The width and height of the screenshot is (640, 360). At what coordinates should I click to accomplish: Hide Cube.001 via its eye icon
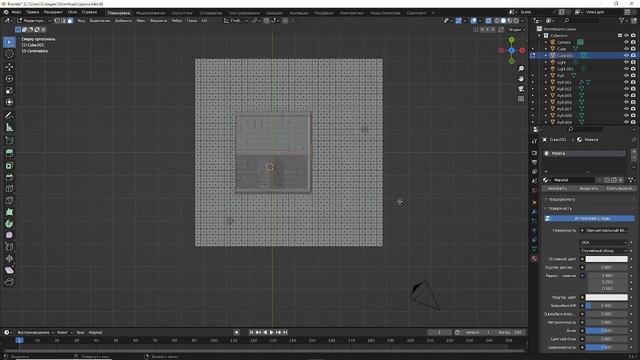(x=626, y=55)
